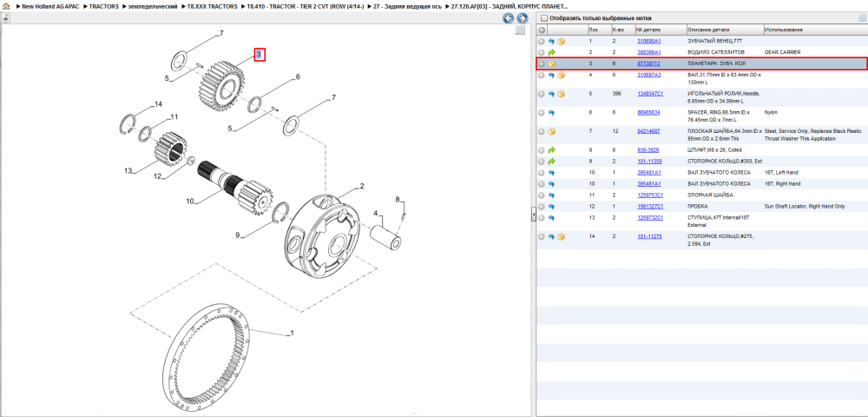Click the package box icon for part 1349347C1
This screenshot has height=417, width=868.
(561, 94)
